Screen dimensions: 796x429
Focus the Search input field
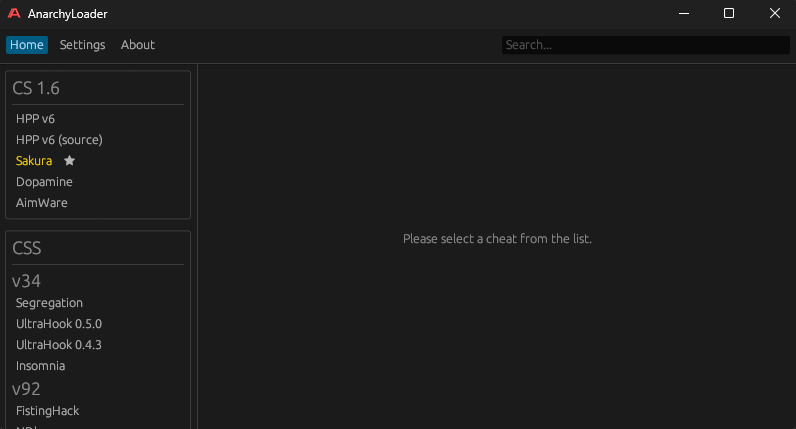[645, 45]
